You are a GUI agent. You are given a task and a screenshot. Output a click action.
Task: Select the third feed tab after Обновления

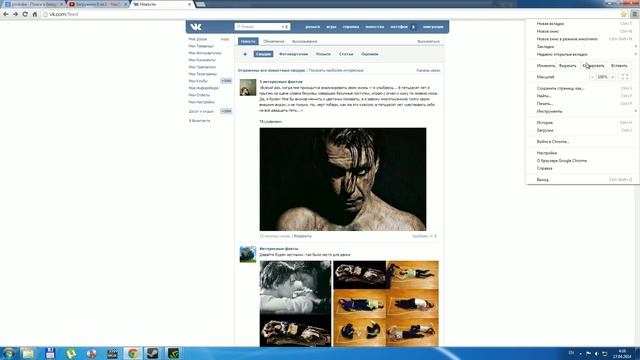(304, 41)
